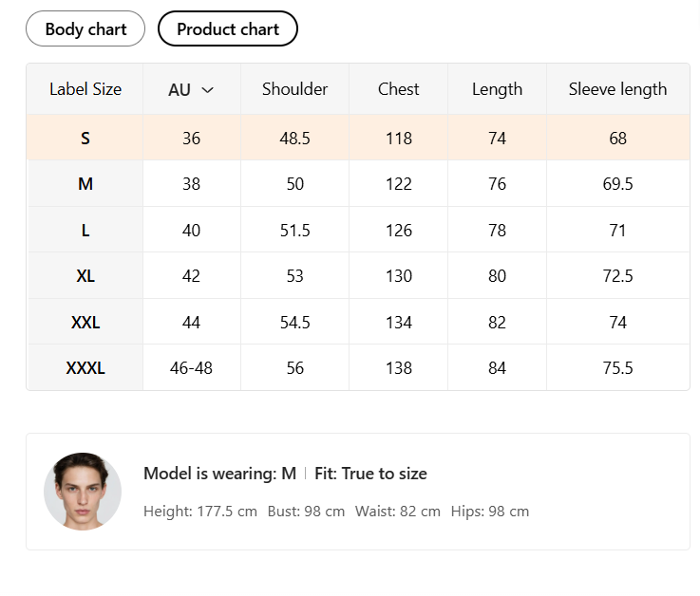
Task: Click the Shoulder column header
Action: coord(295,89)
